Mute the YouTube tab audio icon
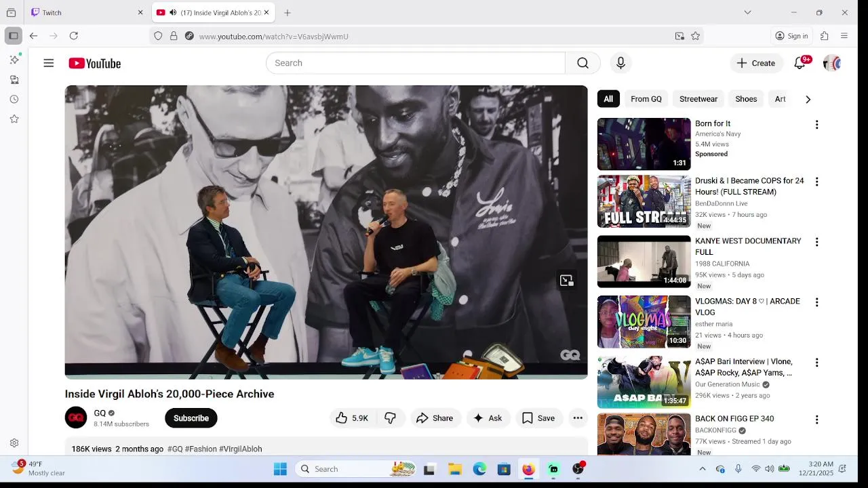 coord(173,13)
